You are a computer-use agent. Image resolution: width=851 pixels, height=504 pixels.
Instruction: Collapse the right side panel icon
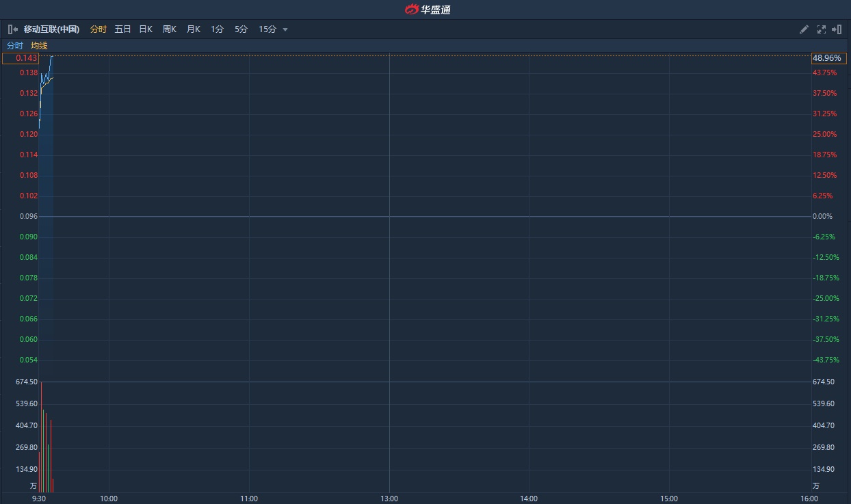[x=837, y=29]
